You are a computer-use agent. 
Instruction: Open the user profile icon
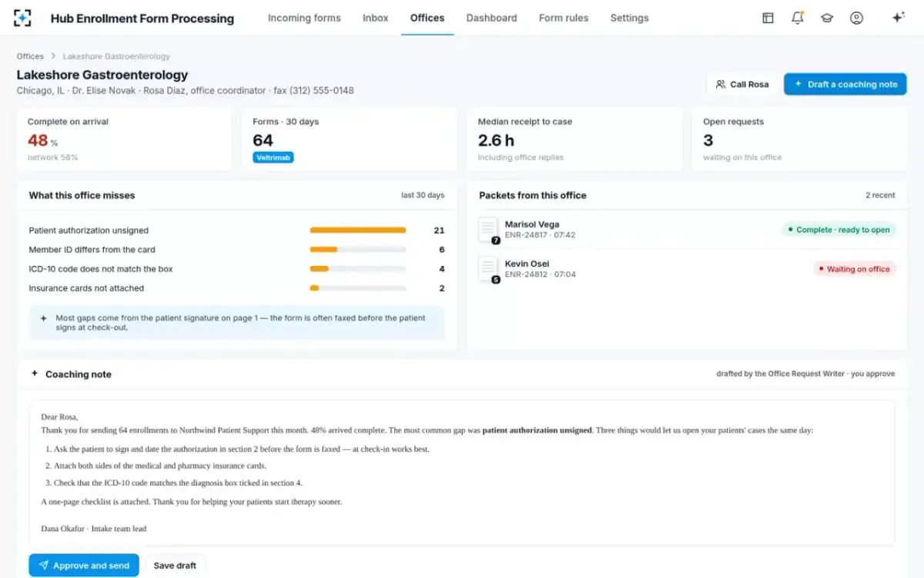(856, 18)
